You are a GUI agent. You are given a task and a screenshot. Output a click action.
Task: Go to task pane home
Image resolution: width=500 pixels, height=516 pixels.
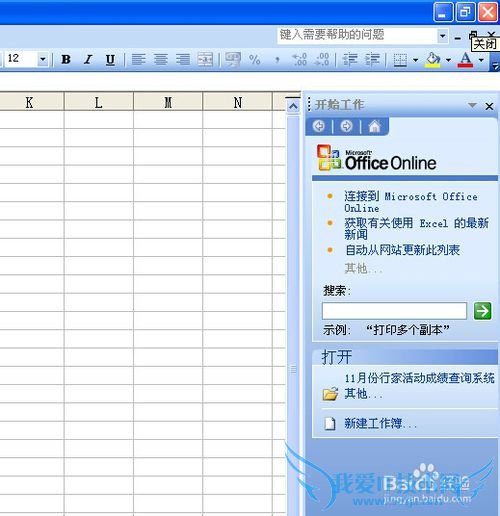(374, 126)
